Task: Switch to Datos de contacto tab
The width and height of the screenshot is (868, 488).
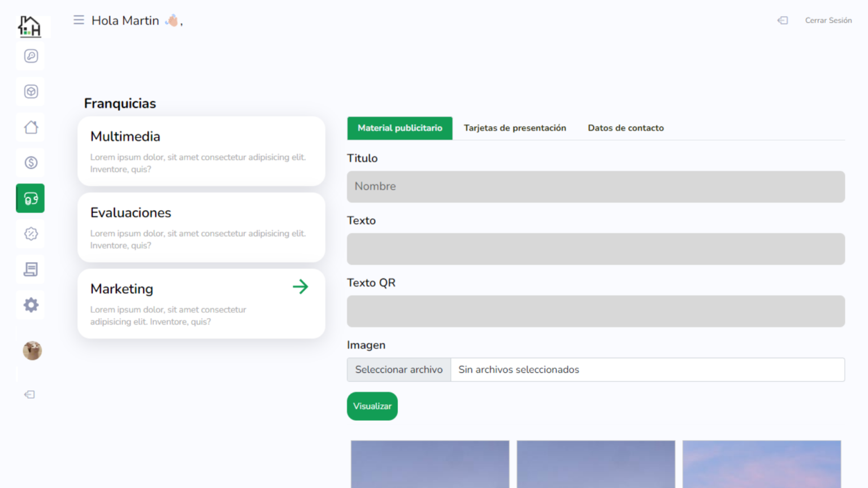Action: (626, 128)
